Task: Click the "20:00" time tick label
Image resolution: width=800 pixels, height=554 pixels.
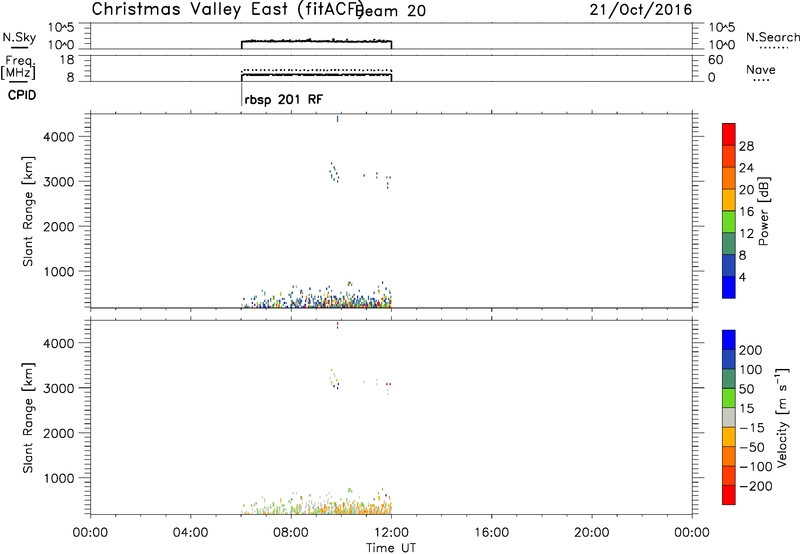Action: pos(591,533)
